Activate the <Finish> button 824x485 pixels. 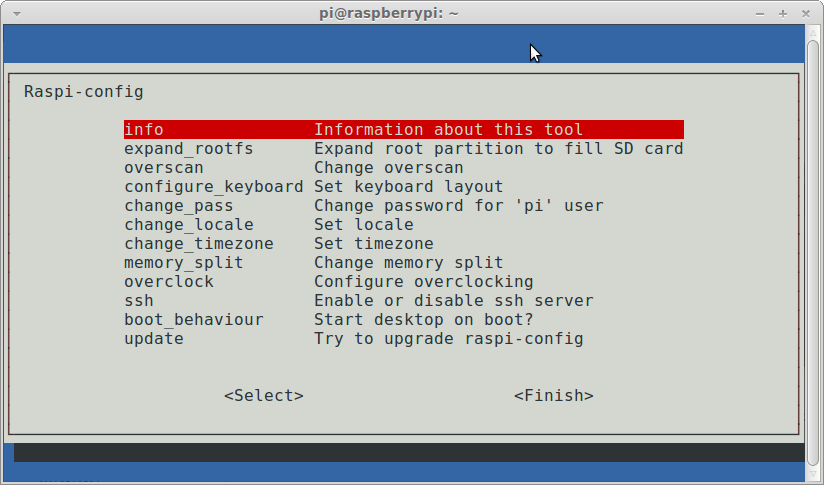[554, 395]
